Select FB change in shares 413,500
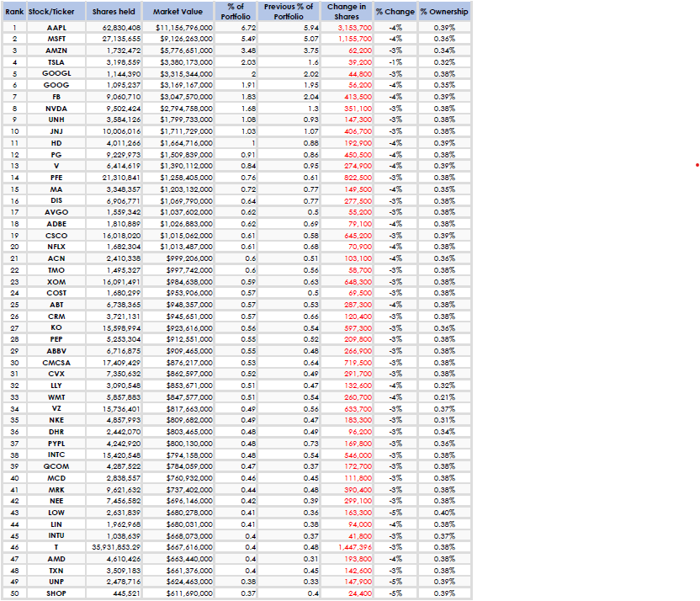The height and width of the screenshot is (601, 700). click(x=347, y=97)
